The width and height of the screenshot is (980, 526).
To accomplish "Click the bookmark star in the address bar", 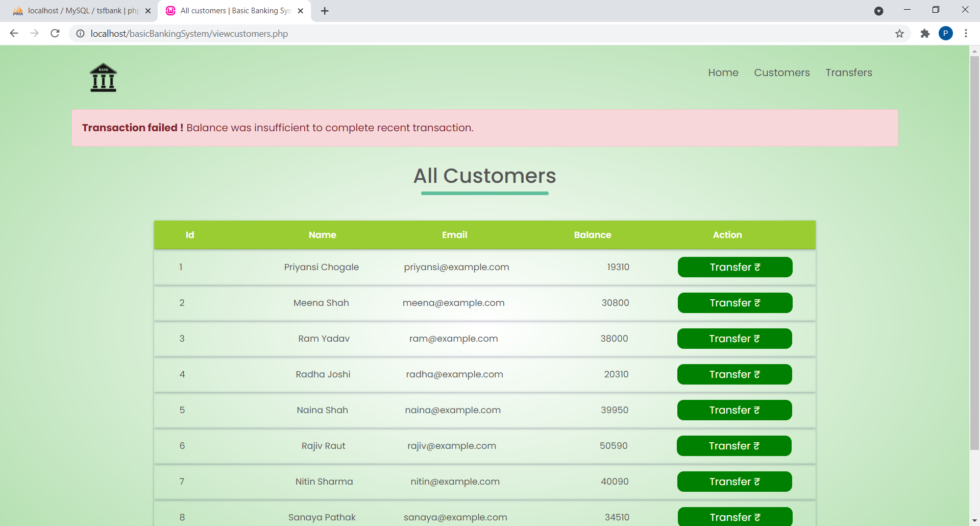I will 899,34.
